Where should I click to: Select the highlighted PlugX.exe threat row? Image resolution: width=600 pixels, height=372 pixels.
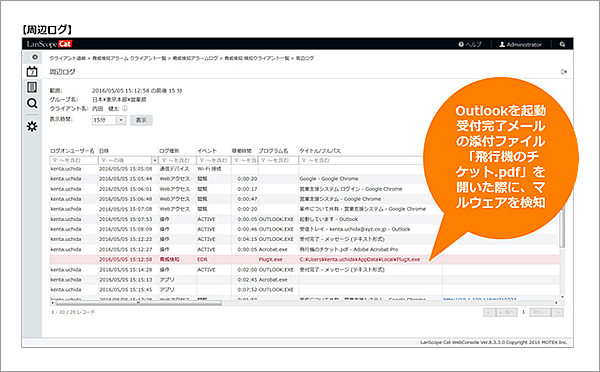304,259
